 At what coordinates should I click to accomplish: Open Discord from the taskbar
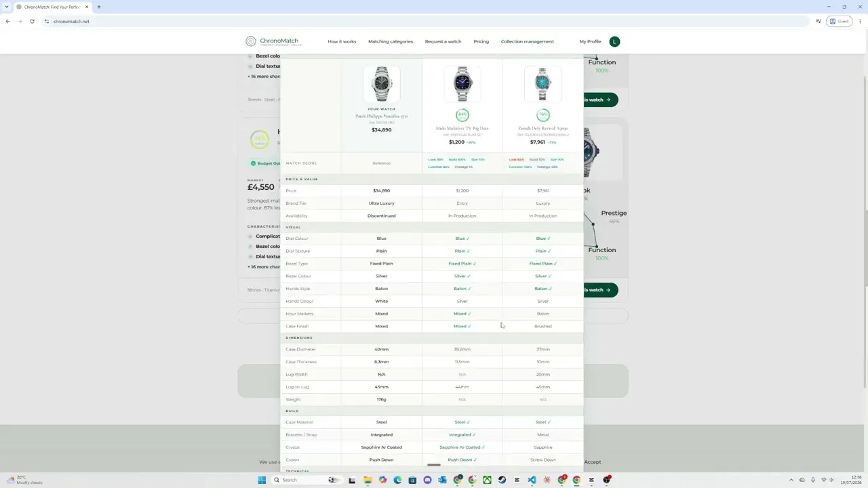pyautogui.click(x=427, y=480)
